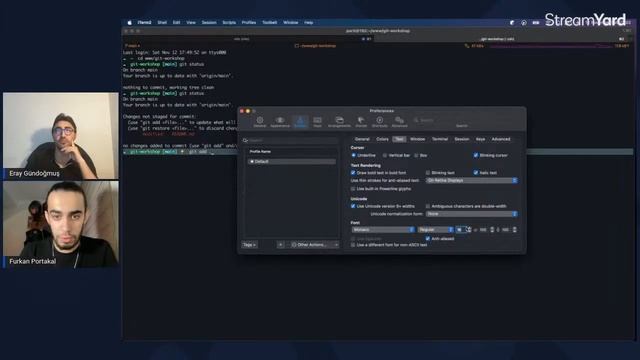Viewport: 640px width, 360px height.
Task: Open the Pointer preferences pane icon
Action: (x=361, y=122)
